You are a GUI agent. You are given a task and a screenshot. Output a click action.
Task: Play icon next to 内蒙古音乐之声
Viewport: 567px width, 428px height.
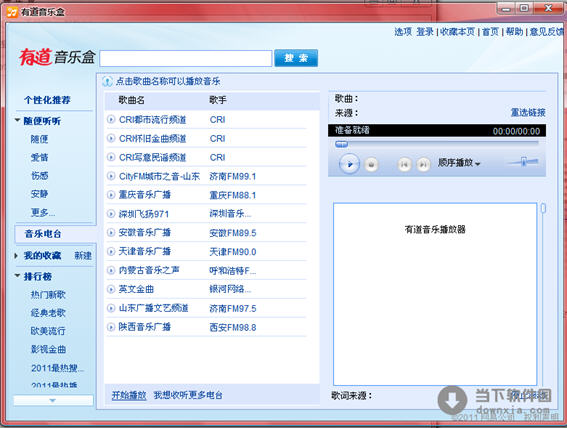111,270
